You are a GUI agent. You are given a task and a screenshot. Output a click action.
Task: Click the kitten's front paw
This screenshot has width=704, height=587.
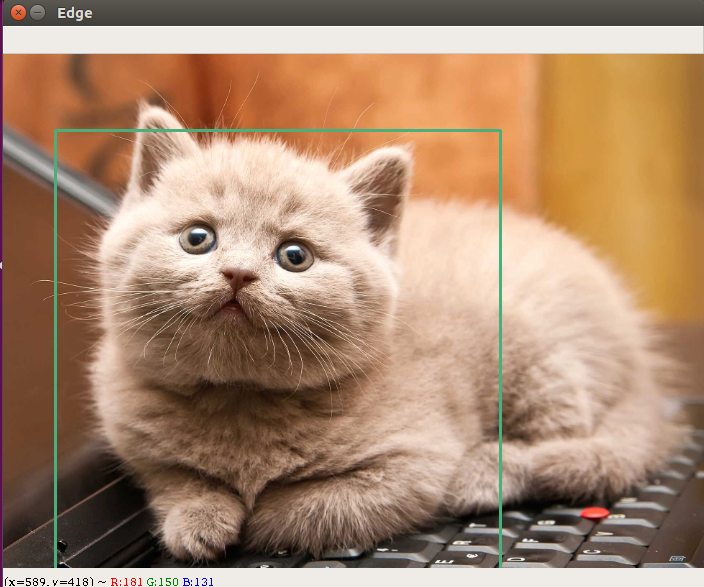200,525
